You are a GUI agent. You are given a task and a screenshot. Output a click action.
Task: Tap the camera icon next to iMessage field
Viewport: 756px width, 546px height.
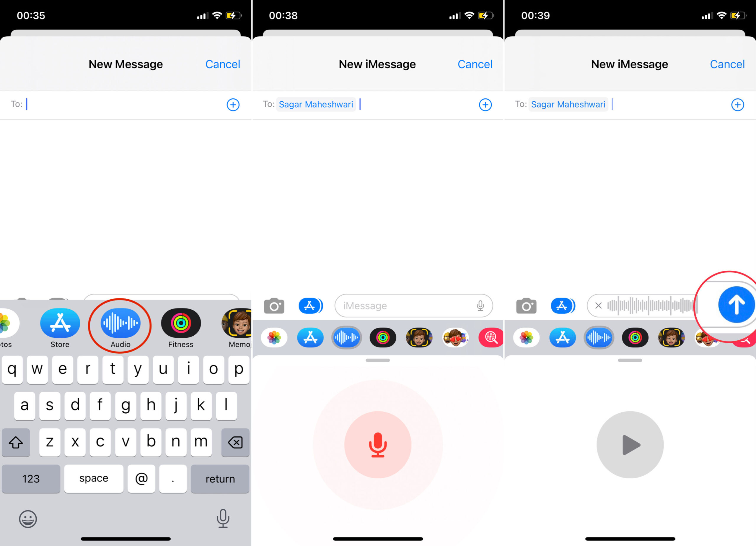point(273,305)
